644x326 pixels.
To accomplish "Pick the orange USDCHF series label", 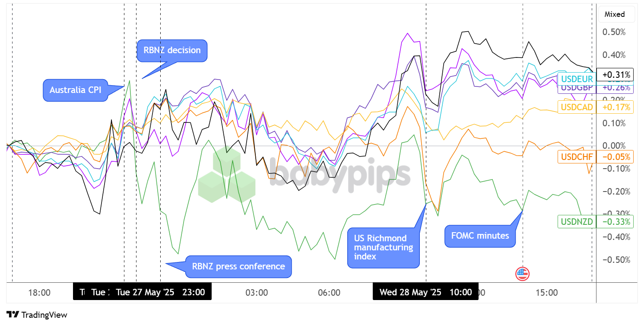I will coord(577,157).
